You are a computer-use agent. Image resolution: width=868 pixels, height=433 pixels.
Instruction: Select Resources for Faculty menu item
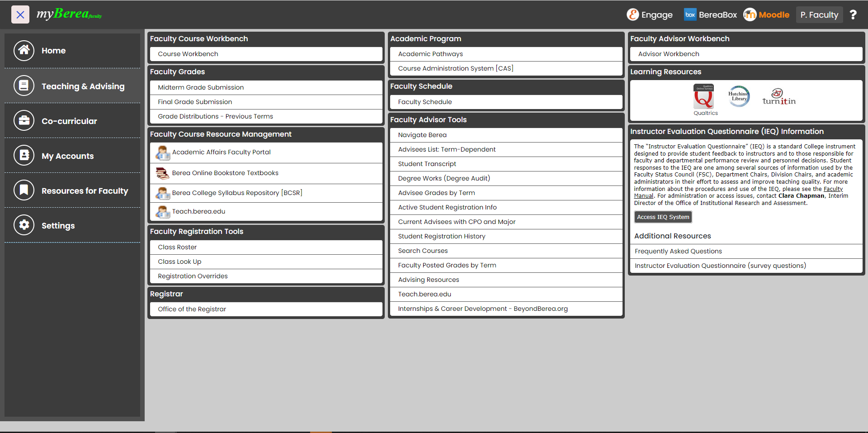(x=85, y=190)
